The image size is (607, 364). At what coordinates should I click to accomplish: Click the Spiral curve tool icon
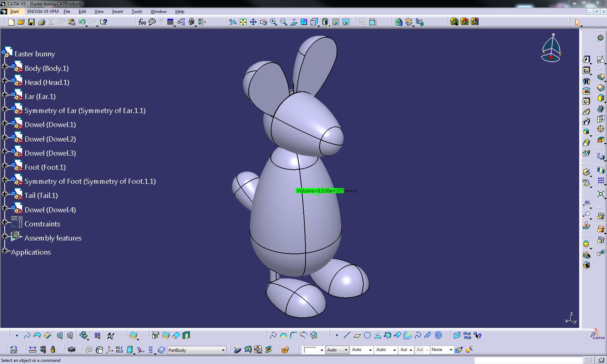point(438,335)
